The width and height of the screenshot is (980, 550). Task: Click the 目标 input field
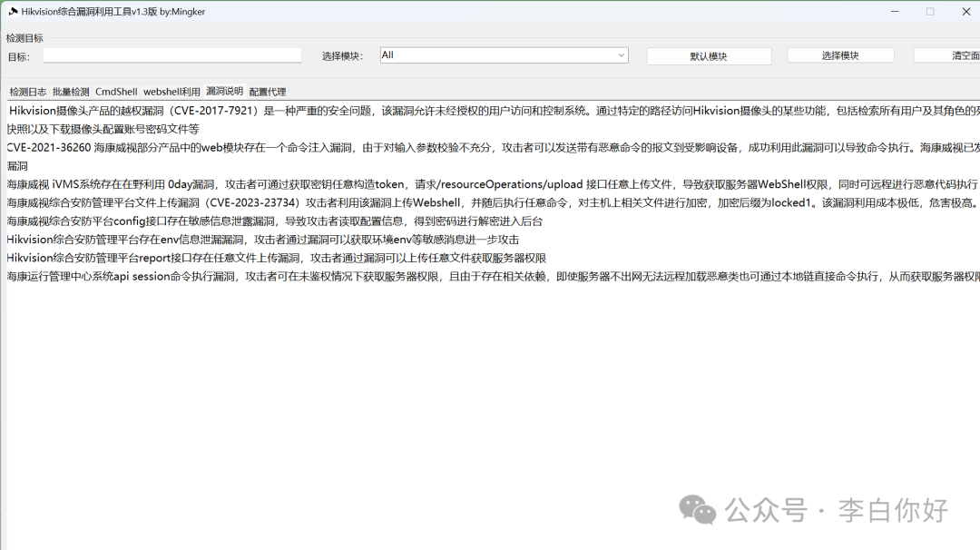[172, 55]
